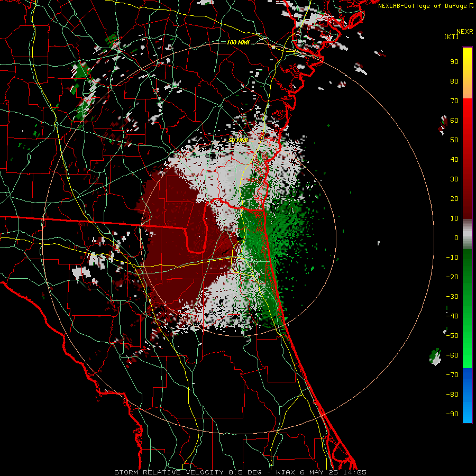
Task: Click the 60 value on velocity scale
Action: coord(454,120)
